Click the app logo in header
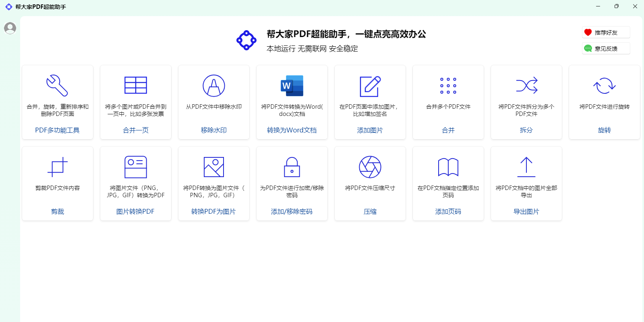This screenshot has width=644, height=322. tap(246, 40)
